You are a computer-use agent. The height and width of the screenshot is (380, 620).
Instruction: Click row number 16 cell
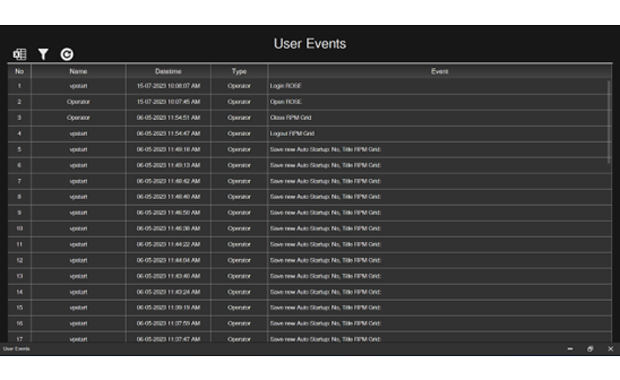[x=19, y=323]
